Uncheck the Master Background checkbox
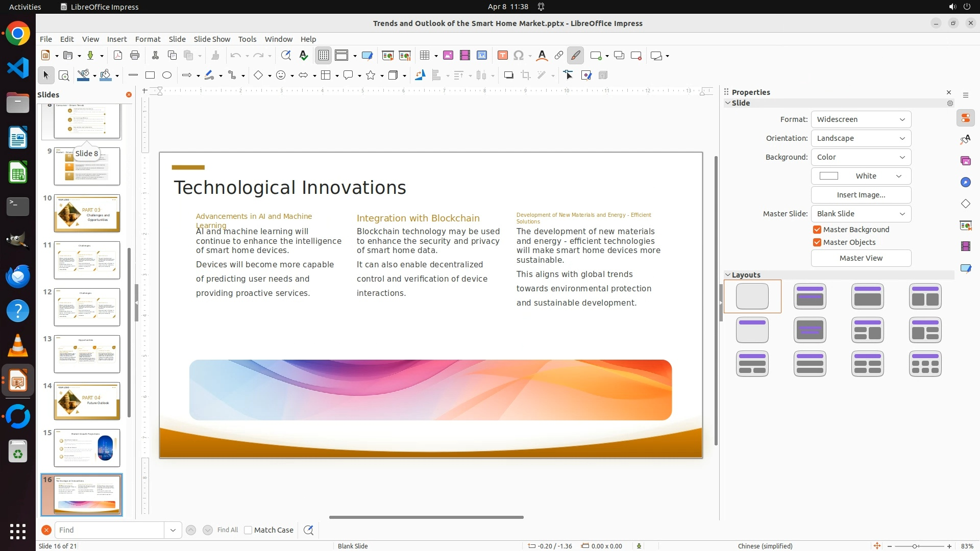The image size is (980, 551). tap(817, 230)
